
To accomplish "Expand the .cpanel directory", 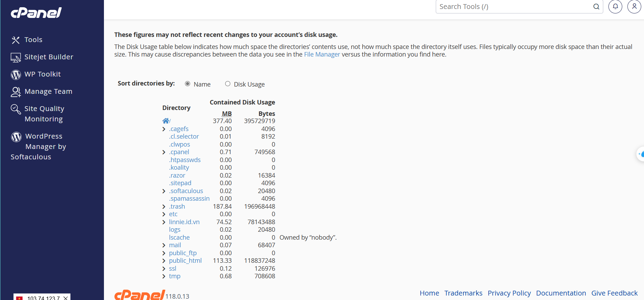I will pyautogui.click(x=164, y=152).
